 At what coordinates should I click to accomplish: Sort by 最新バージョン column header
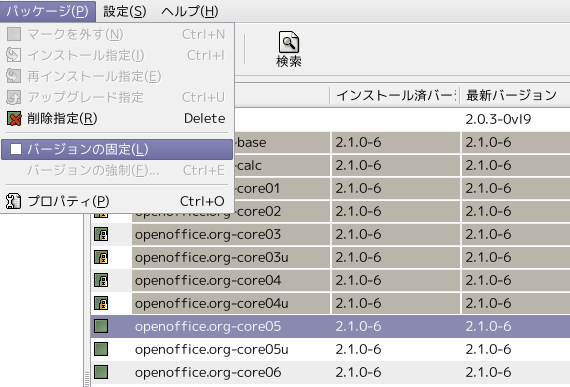[x=515, y=96]
